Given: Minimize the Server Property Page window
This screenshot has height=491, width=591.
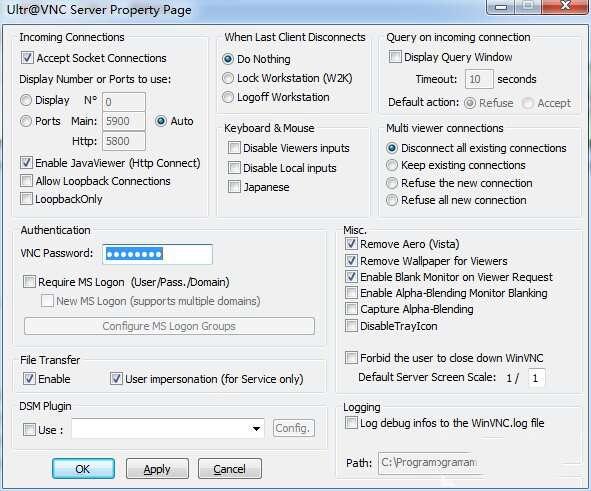Looking at the screenshot, I should pyautogui.click(x=501, y=7).
